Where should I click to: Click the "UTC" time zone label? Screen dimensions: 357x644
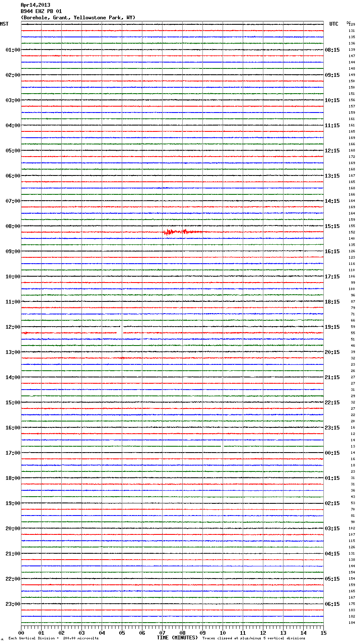(x=334, y=24)
